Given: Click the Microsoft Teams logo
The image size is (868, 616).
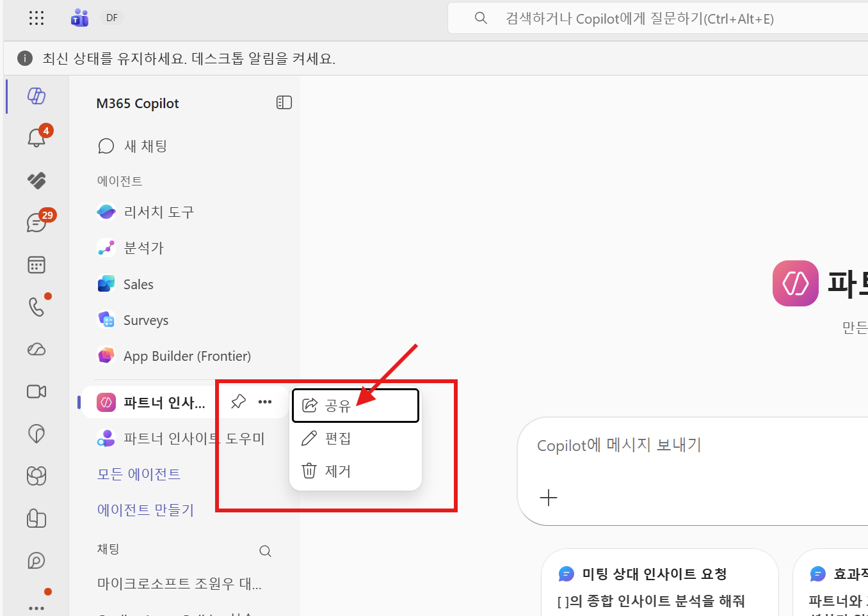Looking at the screenshot, I should 79,18.
